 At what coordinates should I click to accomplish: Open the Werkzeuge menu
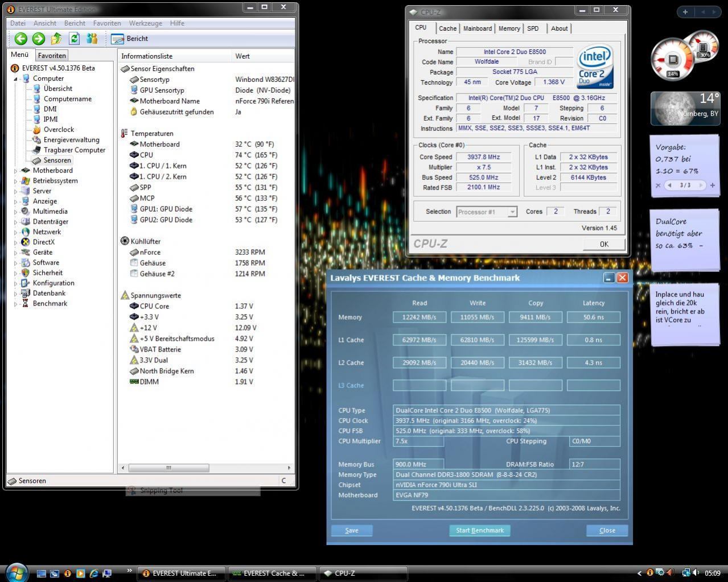tap(146, 23)
